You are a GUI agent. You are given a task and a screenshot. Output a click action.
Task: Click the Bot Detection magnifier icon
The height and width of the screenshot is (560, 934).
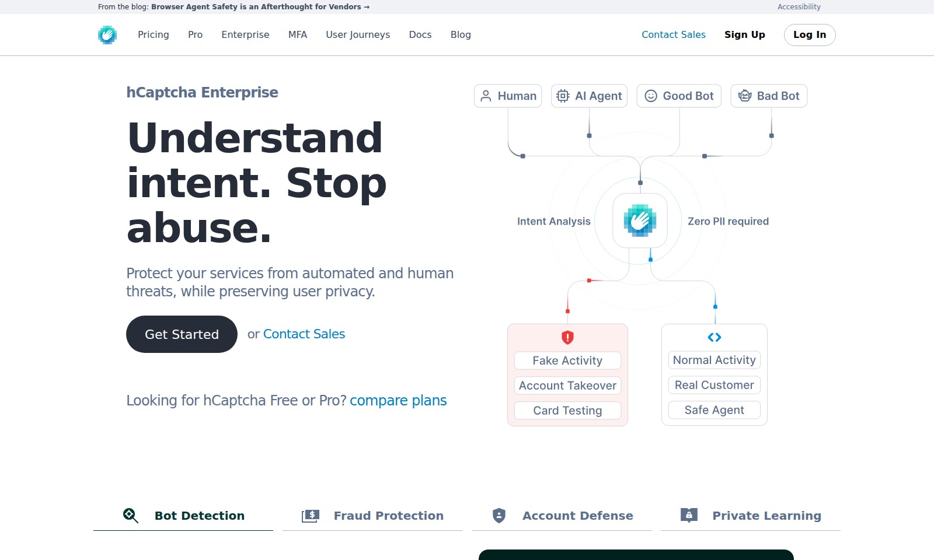tap(131, 516)
